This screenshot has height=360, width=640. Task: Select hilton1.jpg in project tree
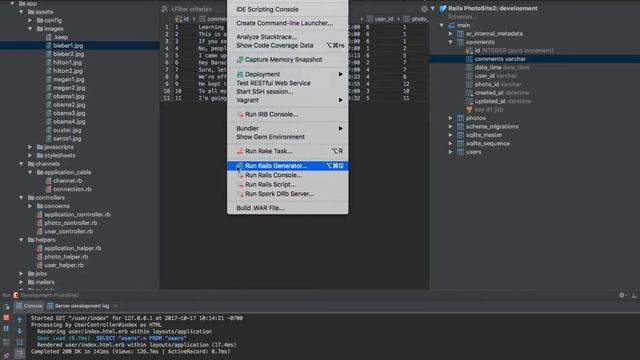(67, 62)
